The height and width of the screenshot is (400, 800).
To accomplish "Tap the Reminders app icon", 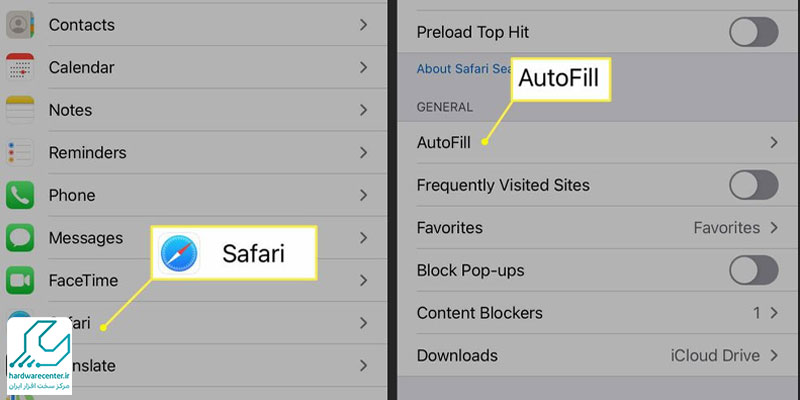I will tap(20, 152).
